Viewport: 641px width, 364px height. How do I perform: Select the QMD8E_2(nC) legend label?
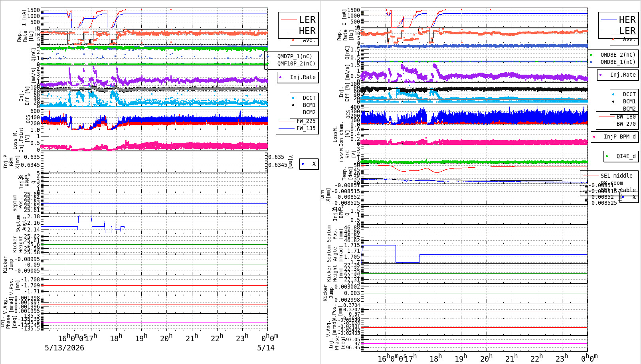(x=618, y=55)
